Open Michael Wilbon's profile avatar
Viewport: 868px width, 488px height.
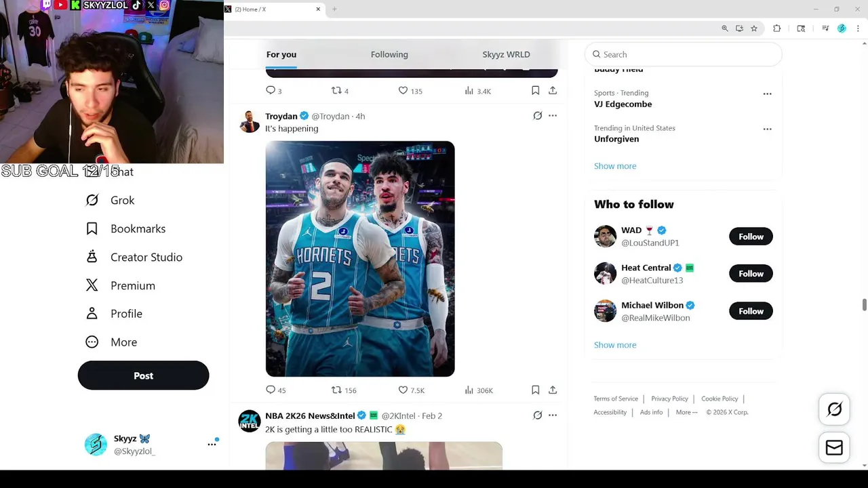coord(605,311)
